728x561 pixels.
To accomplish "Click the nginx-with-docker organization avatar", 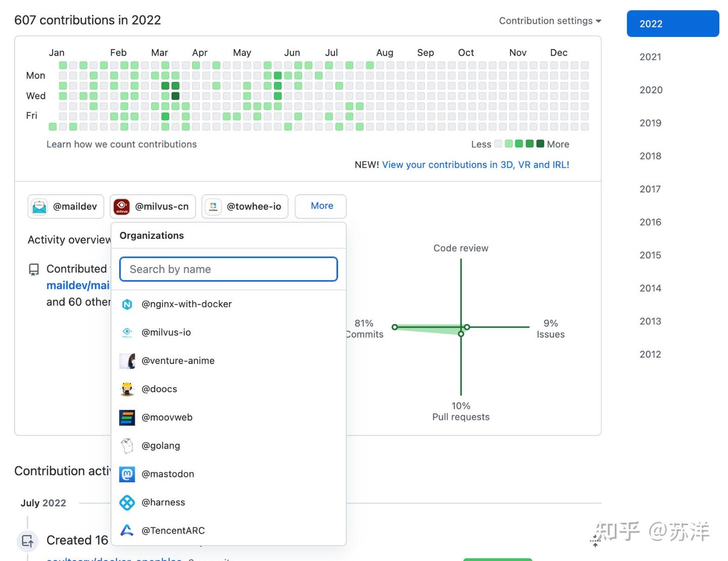I will pyautogui.click(x=127, y=304).
